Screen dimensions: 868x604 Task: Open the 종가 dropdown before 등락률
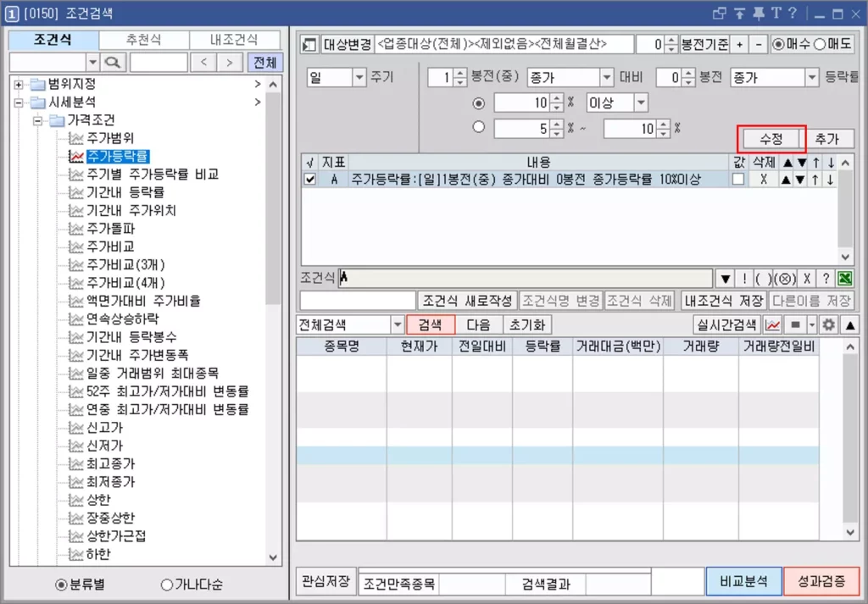pyautogui.click(x=811, y=77)
